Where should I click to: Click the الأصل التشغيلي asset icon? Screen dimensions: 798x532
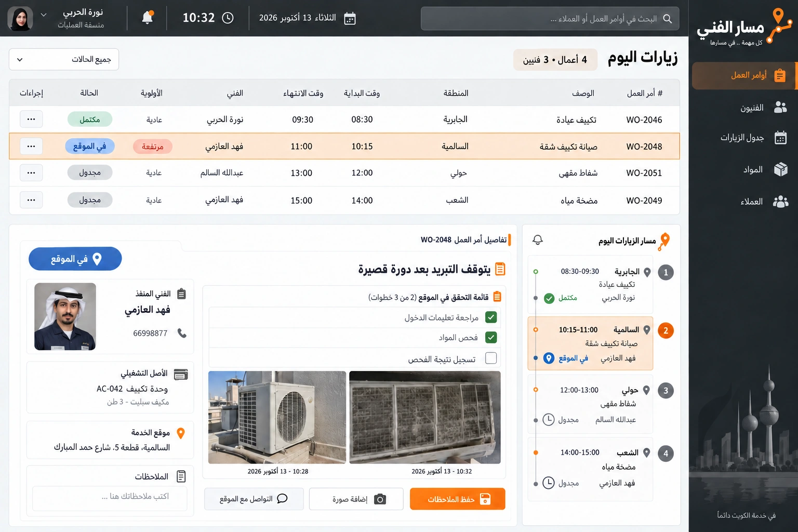click(181, 374)
